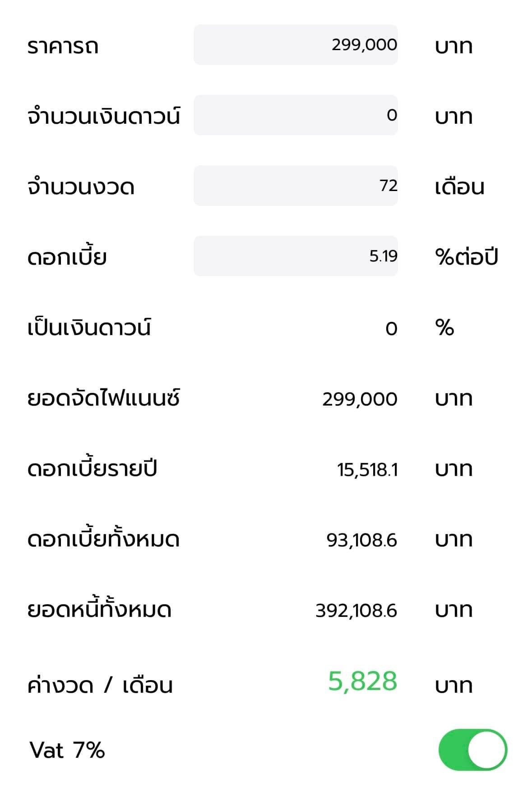Click the ราคารถ label
532x793 pixels.
click(63, 46)
